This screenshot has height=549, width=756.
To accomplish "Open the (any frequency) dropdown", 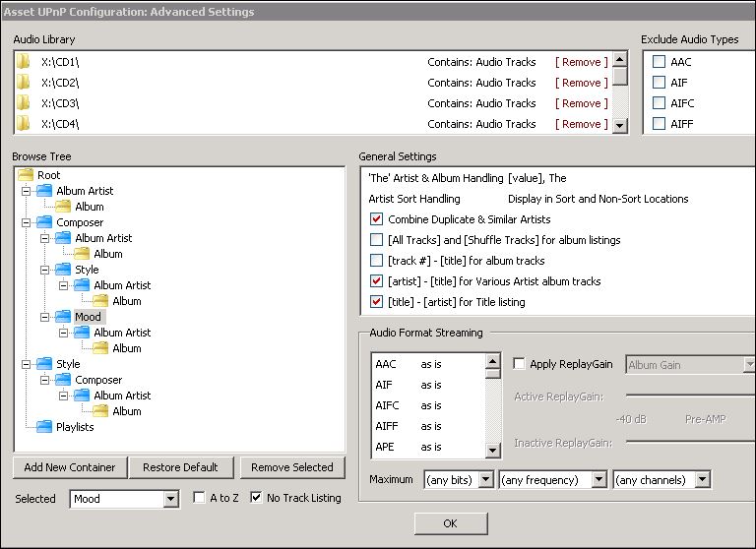I will (598, 480).
